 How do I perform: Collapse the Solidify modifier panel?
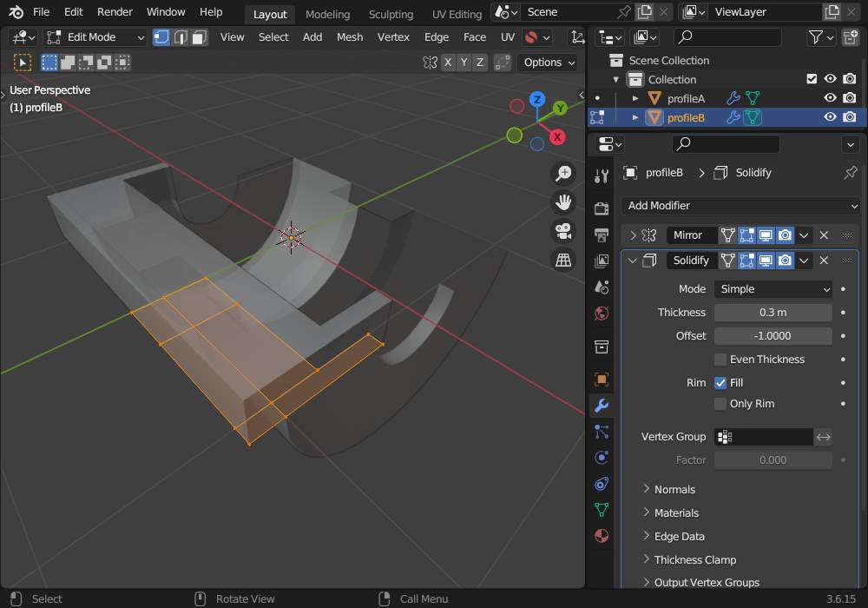(x=633, y=261)
